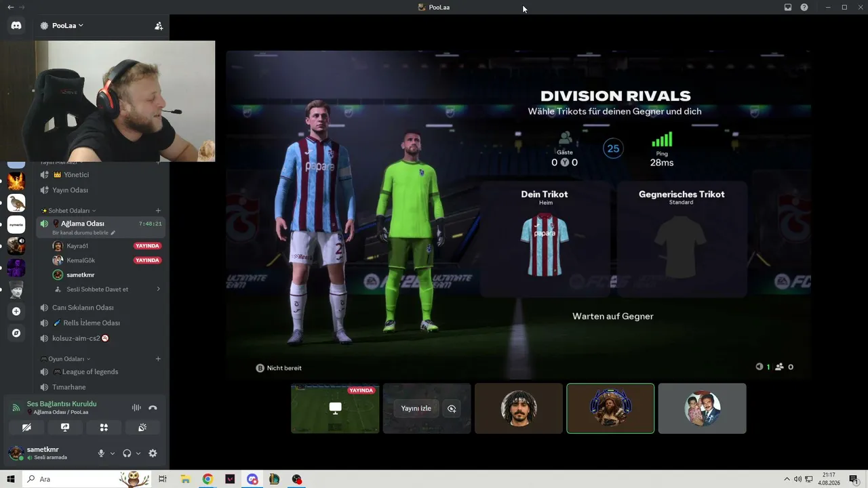Open Discord direct messages home icon

point(16,26)
